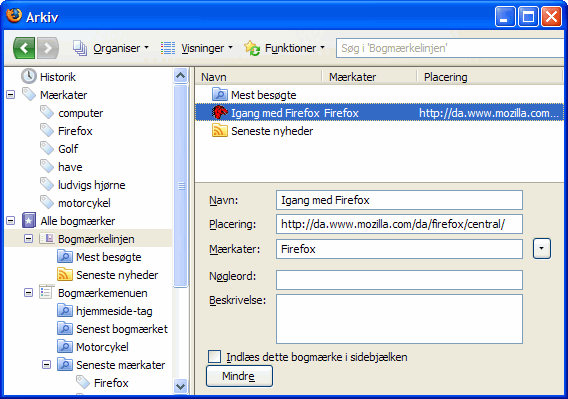The width and height of the screenshot is (568, 399).
Task: Focus the 'Søg i Bogmærkelinjen' search field
Action: (x=450, y=48)
